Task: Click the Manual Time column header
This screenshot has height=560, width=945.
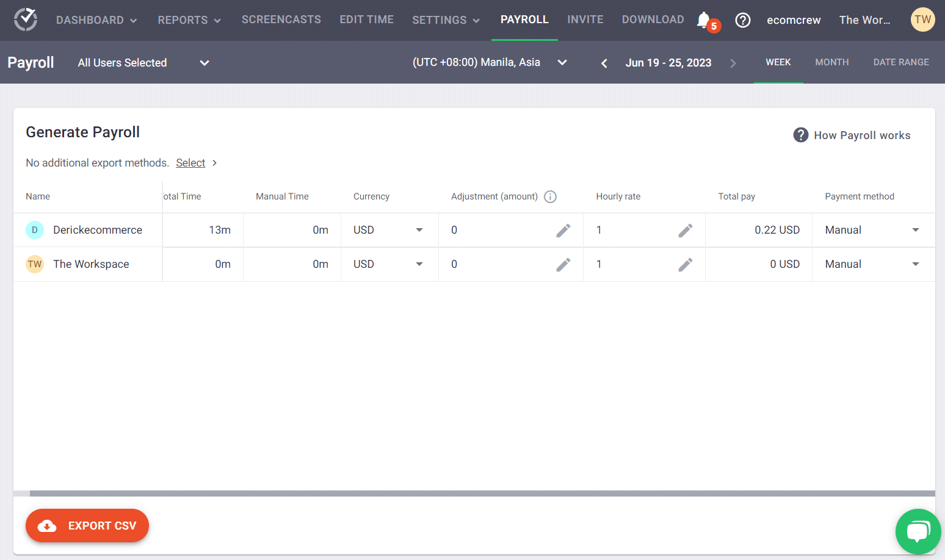Action: [x=282, y=196]
